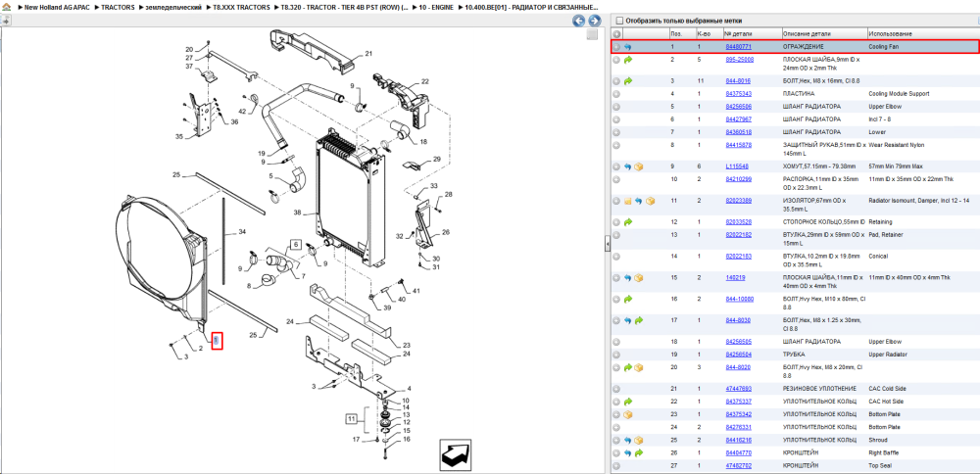980x474 pixels.
Task: Toggle round select button for row 14
Action: click(x=616, y=257)
